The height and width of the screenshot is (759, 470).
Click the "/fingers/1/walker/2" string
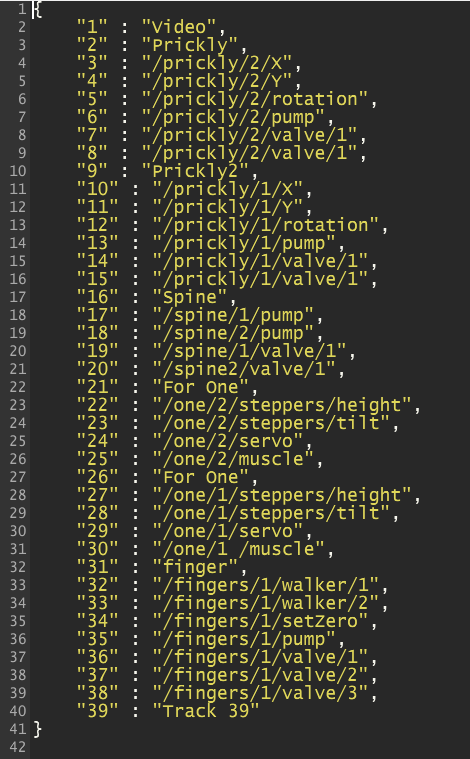(x=265, y=604)
